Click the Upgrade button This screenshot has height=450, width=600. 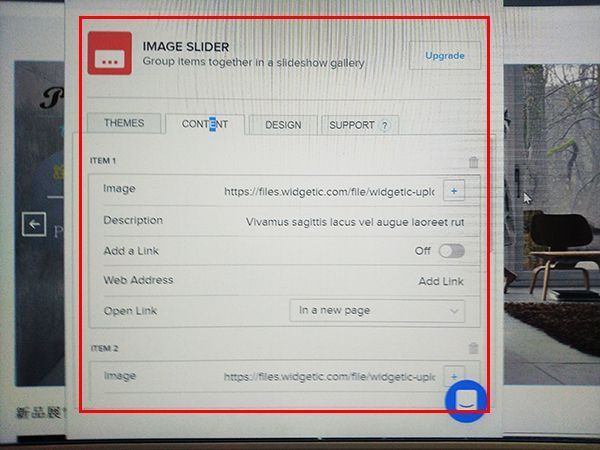(444, 56)
